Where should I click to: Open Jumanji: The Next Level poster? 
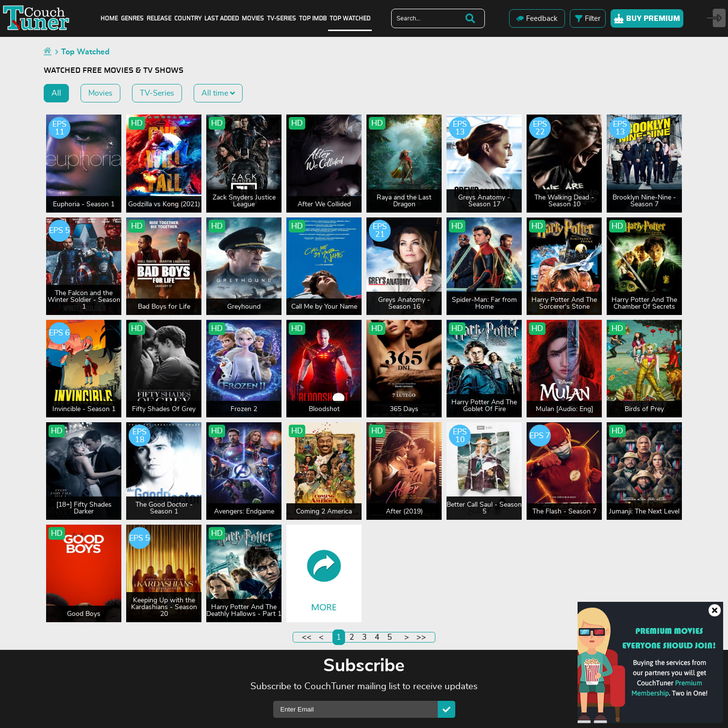tap(644, 471)
